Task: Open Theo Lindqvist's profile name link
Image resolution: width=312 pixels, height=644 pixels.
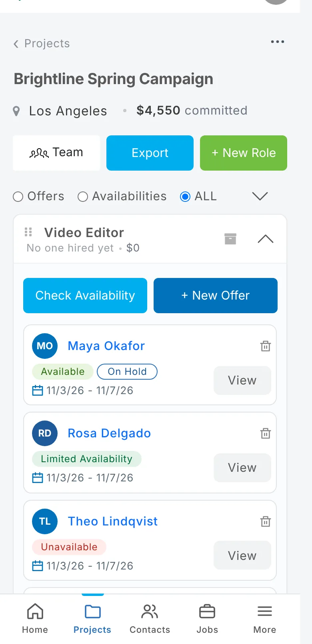Action: [x=113, y=521]
